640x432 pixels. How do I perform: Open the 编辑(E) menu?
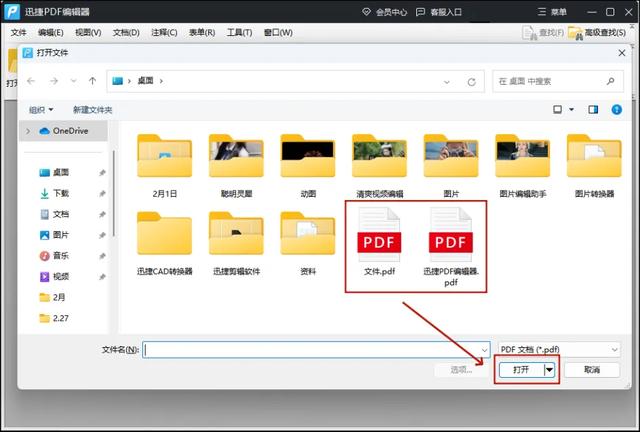[51, 33]
